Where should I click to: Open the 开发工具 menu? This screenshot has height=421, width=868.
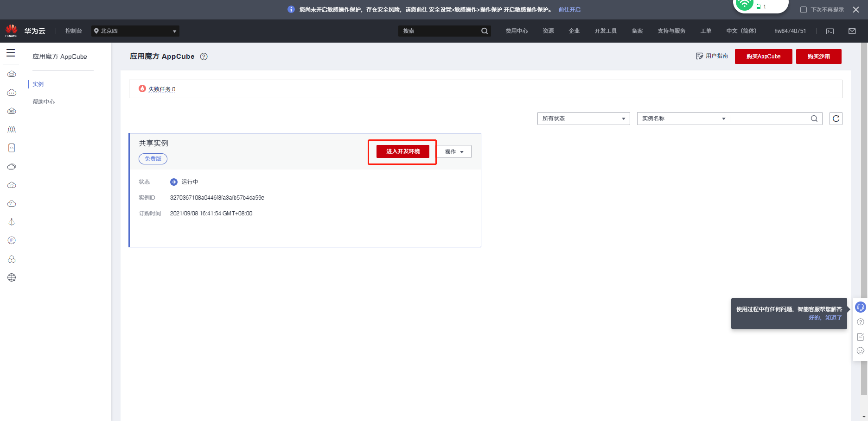[606, 31]
